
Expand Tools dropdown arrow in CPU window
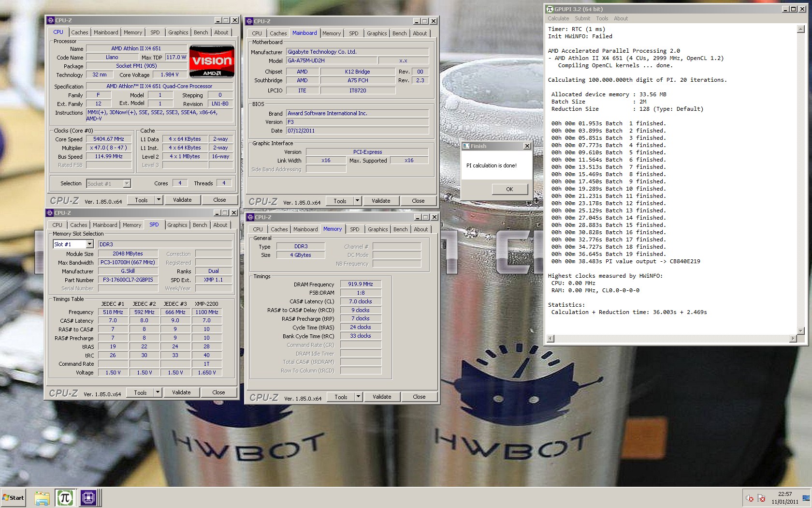coord(158,200)
